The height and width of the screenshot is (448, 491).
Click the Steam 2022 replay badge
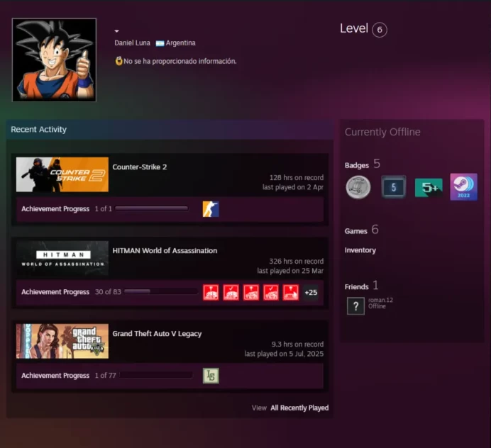click(464, 186)
